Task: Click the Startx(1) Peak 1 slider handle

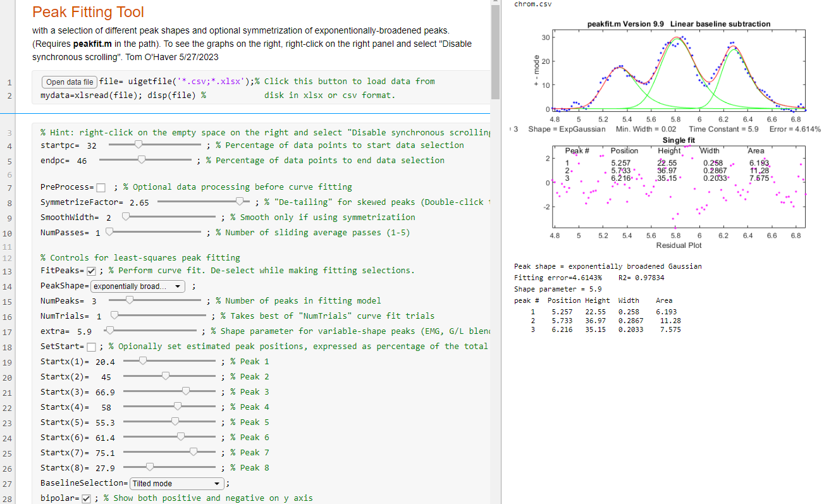Action: click(143, 362)
